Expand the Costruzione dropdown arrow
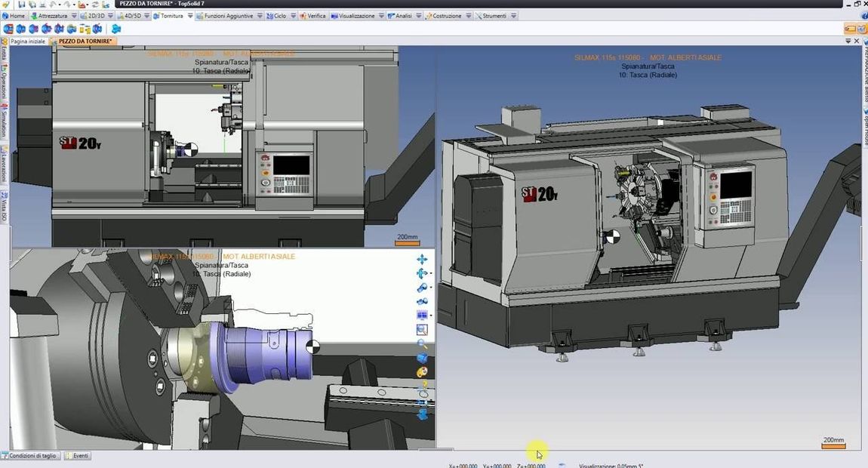Image resolution: width=868 pixels, height=468 pixels. point(468,16)
